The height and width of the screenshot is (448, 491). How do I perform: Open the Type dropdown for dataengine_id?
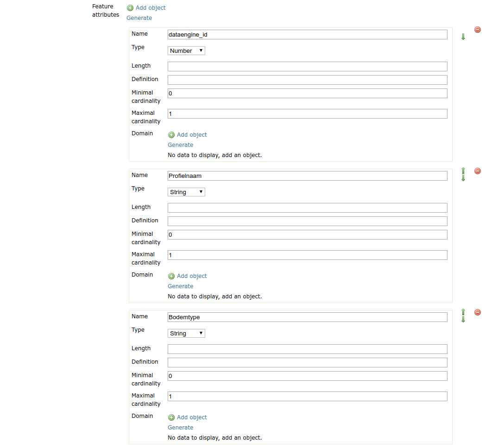click(186, 51)
